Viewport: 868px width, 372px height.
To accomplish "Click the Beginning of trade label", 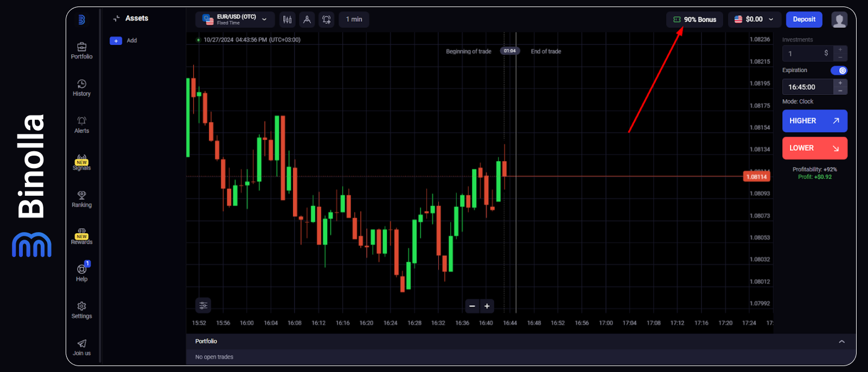I will [x=468, y=52].
